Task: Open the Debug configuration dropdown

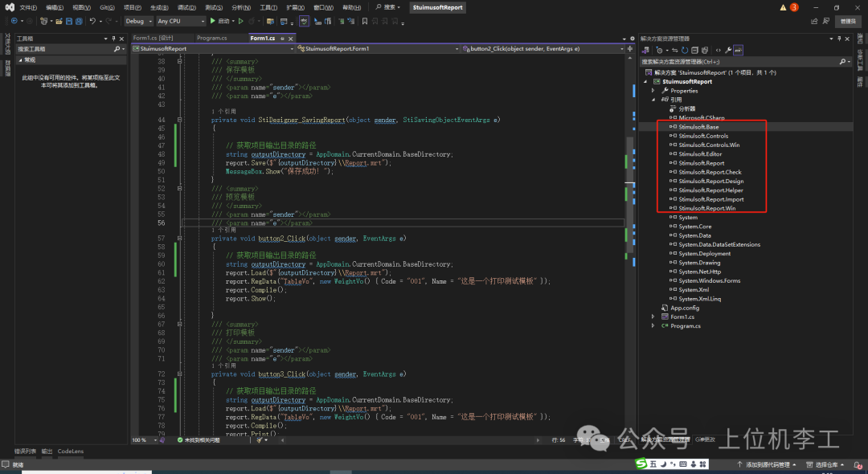Action: (137, 21)
